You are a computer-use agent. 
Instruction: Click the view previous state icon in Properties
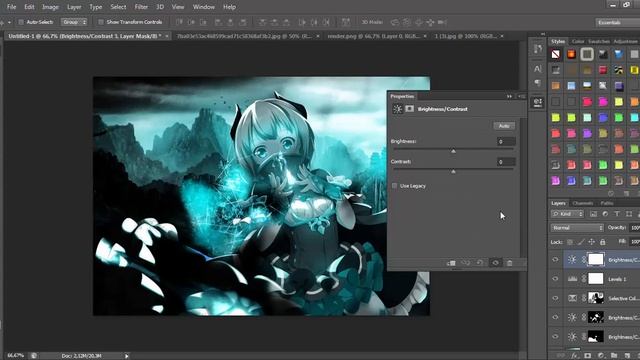[465, 263]
